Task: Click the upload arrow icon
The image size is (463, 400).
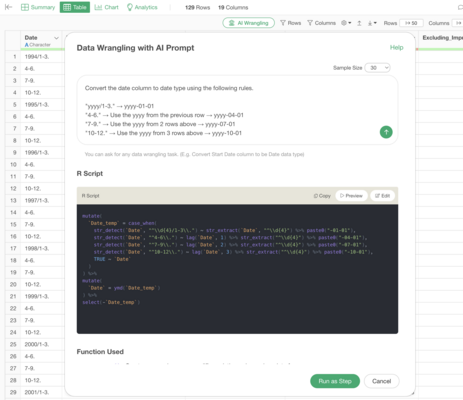Action: [x=359, y=23]
